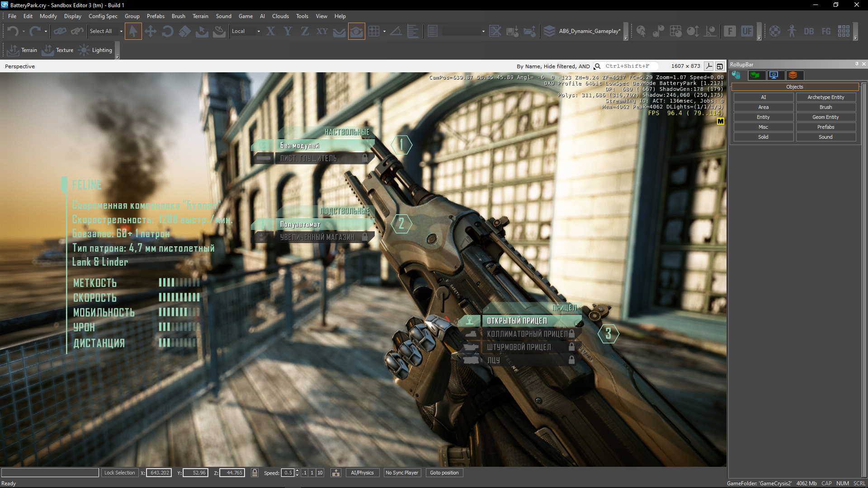The width and height of the screenshot is (868, 488).
Task: Select the Scale object tool
Action: [184, 31]
